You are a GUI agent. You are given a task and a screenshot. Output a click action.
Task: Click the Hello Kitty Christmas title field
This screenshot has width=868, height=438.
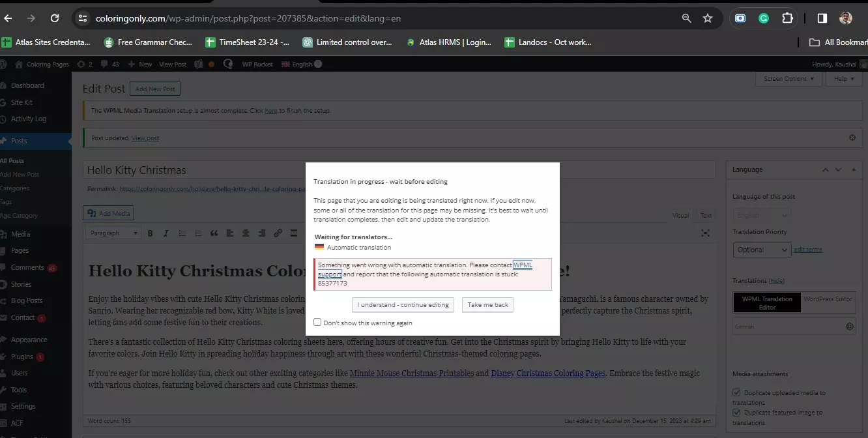tap(195, 170)
